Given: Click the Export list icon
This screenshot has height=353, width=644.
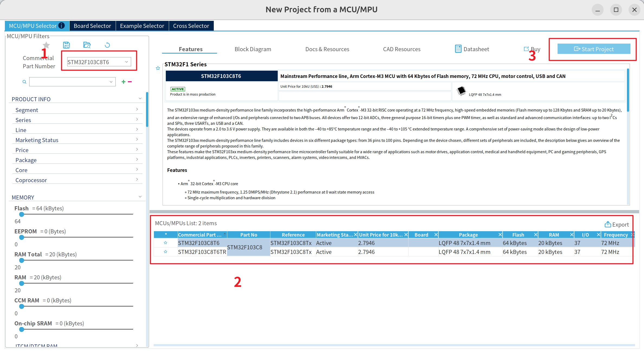Looking at the screenshot, I should (608, 224).
